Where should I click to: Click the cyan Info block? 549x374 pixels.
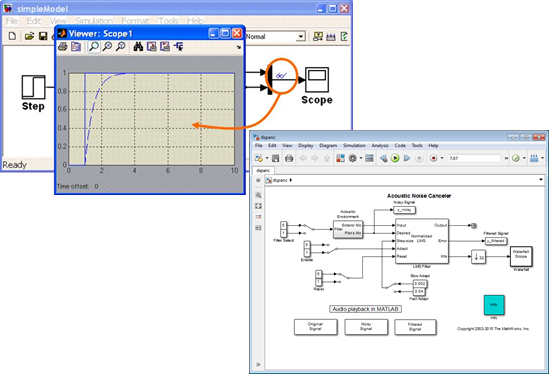coord(494,305)
